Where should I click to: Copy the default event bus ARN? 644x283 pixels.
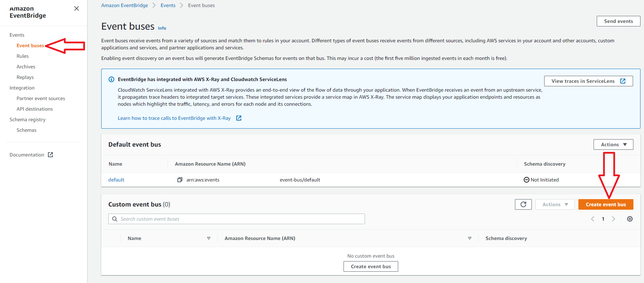point(180,180)
